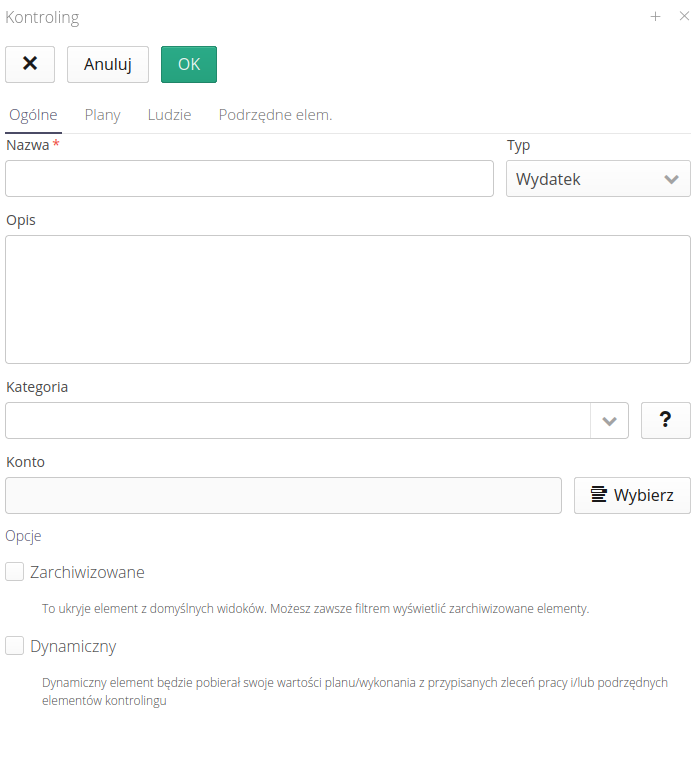Screen dimensions: 698x759
Task: Click the Konto text field
Action: click(x=283, y=495)
